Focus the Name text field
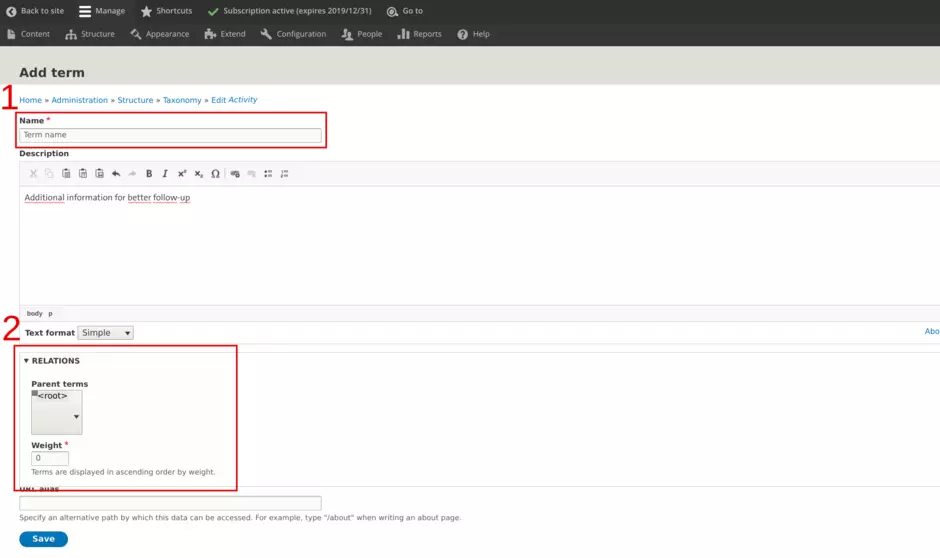 (x=170, y=135)
